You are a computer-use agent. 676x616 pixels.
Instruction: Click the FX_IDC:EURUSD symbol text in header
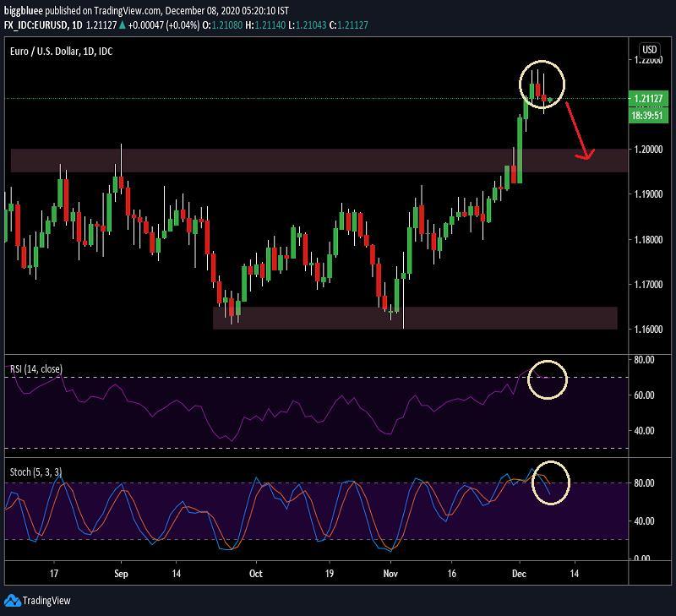point(35,25)
